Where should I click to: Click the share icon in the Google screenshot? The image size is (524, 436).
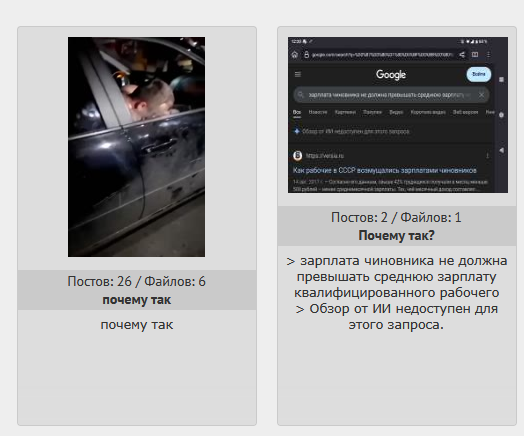point(462,54)
